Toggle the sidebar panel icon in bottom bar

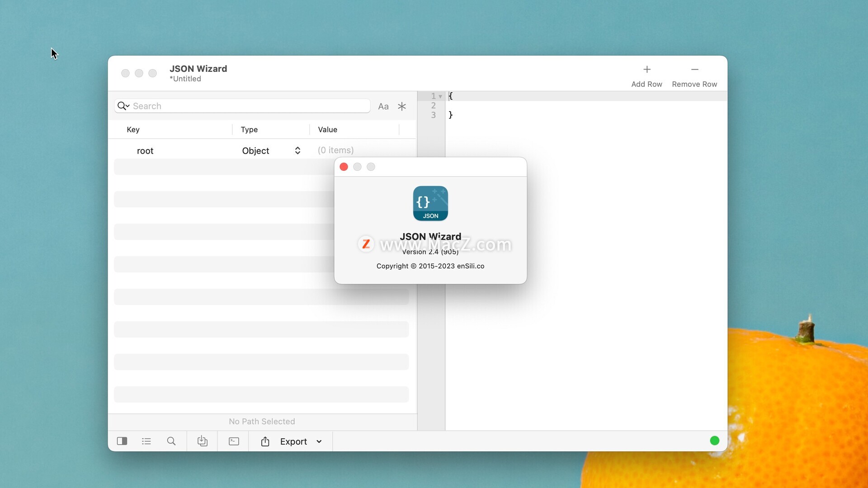(x=122, y=441)
